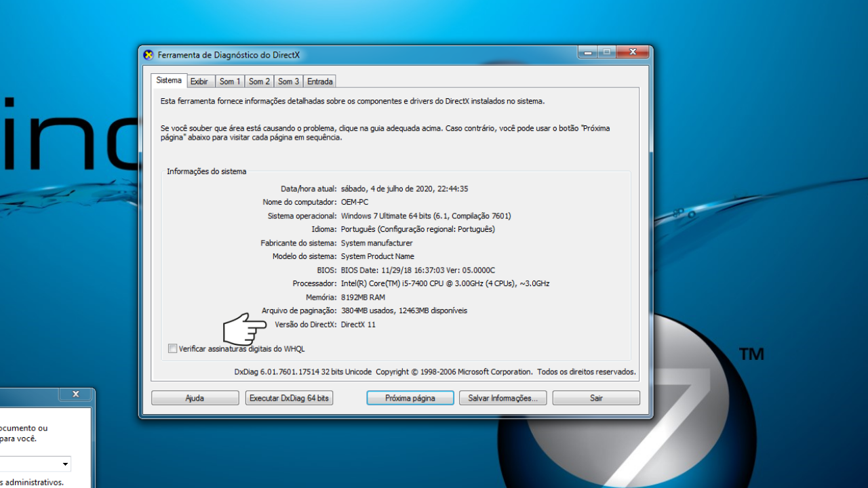Open the Som 1 tab
The height and width of the screenshot is (488, 868).
(230, 81)
